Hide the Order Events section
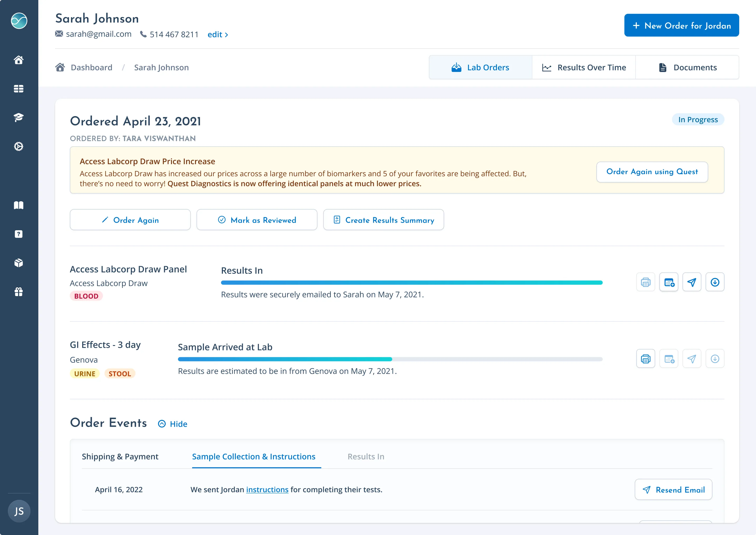The image size is (756, 535). tap(173, 424)
